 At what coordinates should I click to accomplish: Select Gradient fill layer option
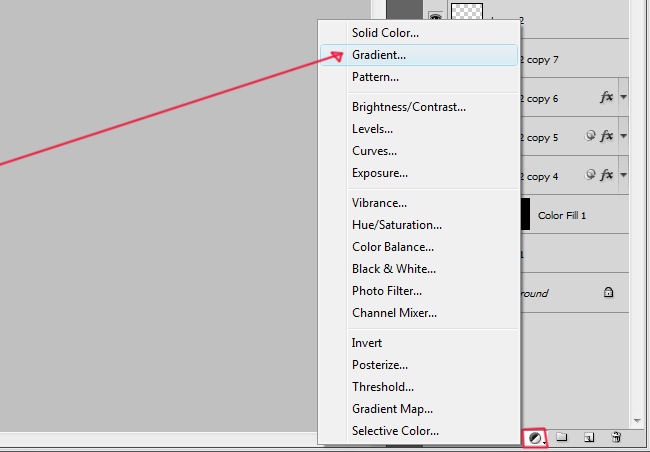(x=419, y=55)
